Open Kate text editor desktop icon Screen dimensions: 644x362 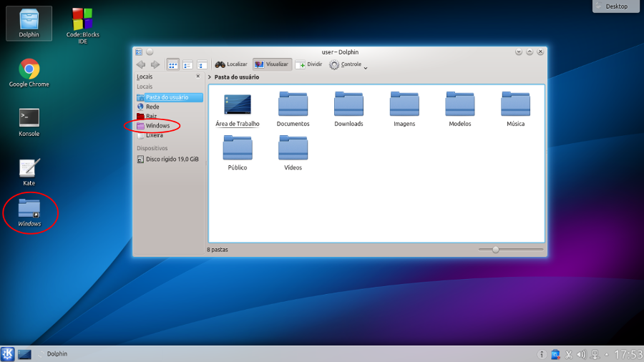click(29, 172)
